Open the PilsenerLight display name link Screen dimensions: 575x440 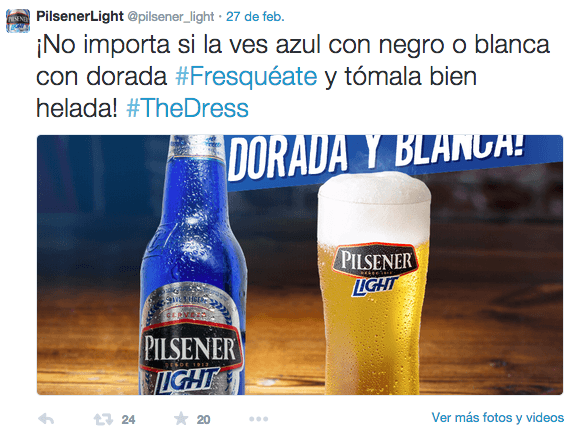pos(80,16)
